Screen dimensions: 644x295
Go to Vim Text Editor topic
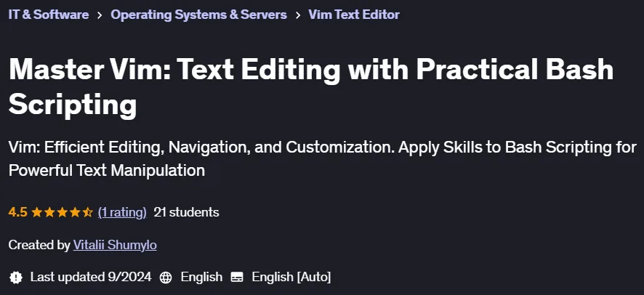coord(354,15)
